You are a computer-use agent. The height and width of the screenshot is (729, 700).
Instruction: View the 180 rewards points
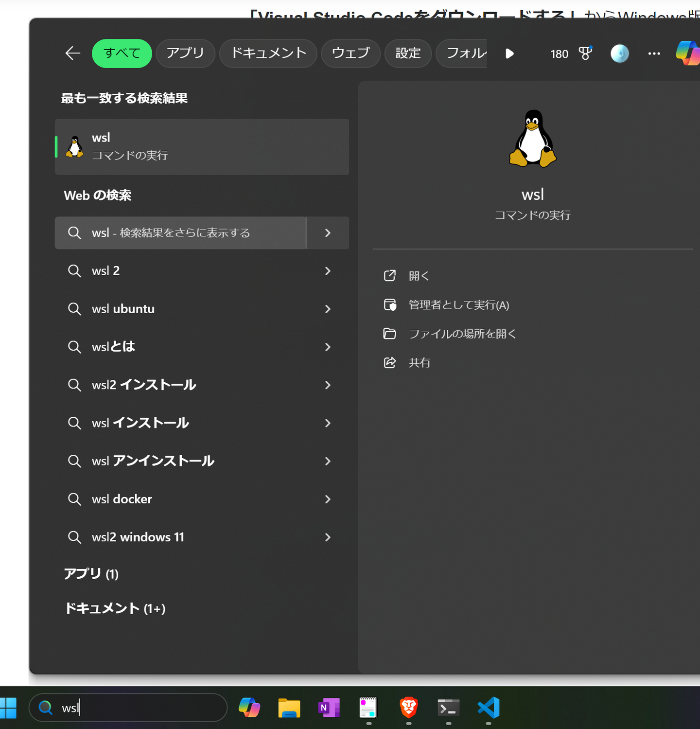[559, 54]
